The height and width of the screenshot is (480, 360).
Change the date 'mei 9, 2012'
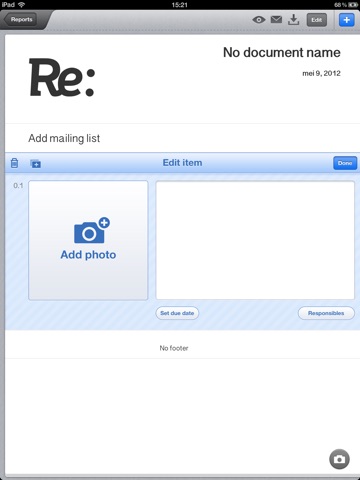tap(321, 73)
